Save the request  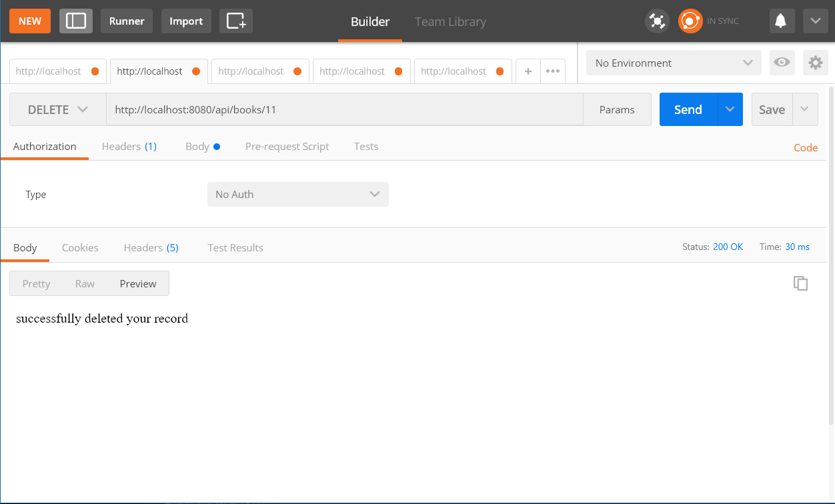(772, 110)
